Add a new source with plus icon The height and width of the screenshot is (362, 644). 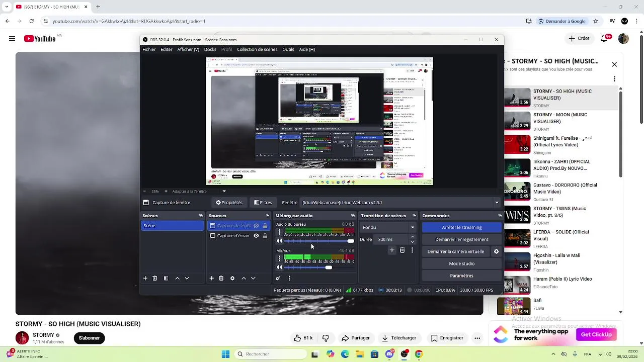[x=212, y=278]
